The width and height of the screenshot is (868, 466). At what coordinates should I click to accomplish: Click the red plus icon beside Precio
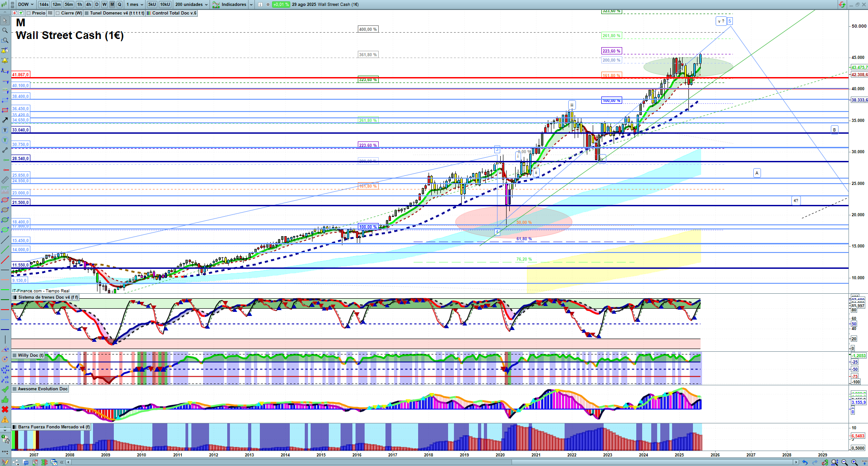(15, 13)
